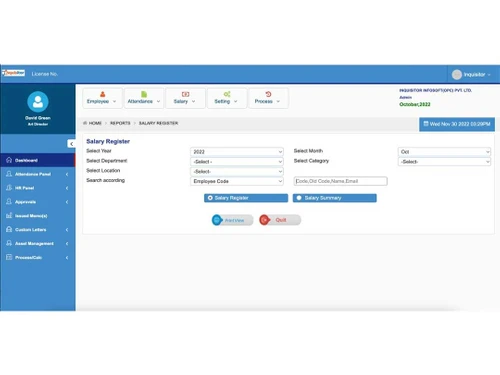Navigate to HOME breadcrumb link
The width and height of the screenshot is (500, 375).
coord(95,123)
